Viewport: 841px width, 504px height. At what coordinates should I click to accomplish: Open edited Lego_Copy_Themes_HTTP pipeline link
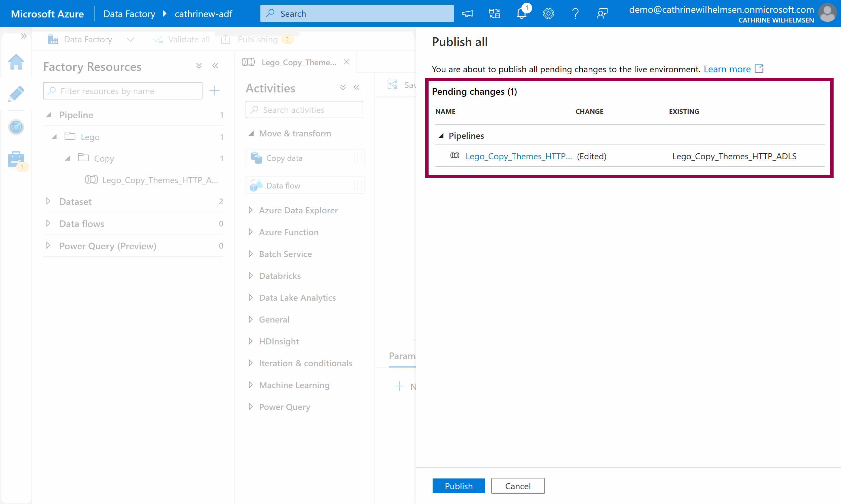518,156
